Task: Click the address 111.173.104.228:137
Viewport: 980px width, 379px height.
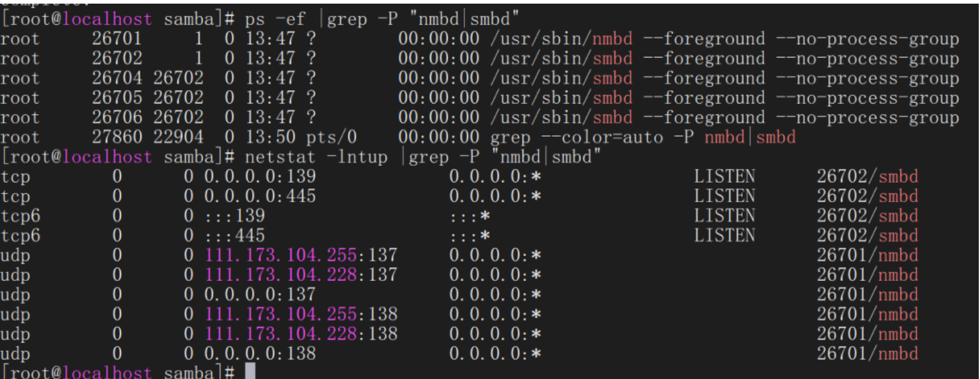Action: [x=301, y=275]
